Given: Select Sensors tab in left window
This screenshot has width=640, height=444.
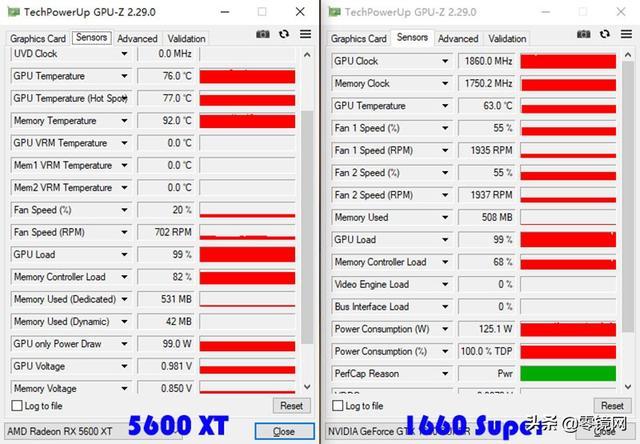Looking at the screenshot, I should tap(91, 38).
